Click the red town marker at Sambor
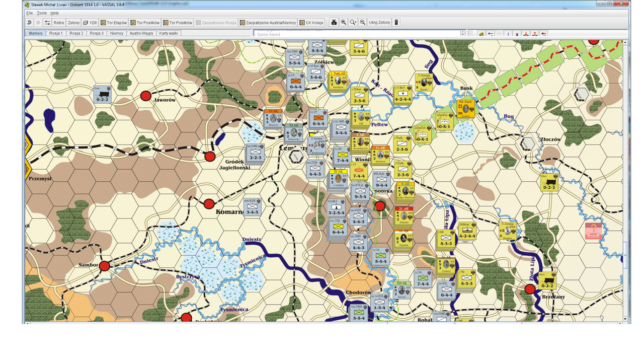644x362 pixels. pos(104,266)
